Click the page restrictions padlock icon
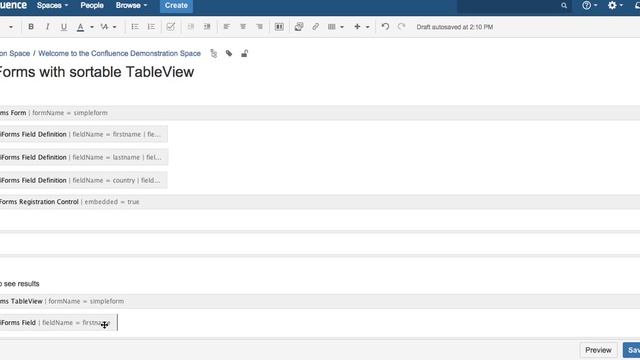 [x=244, y=53]
